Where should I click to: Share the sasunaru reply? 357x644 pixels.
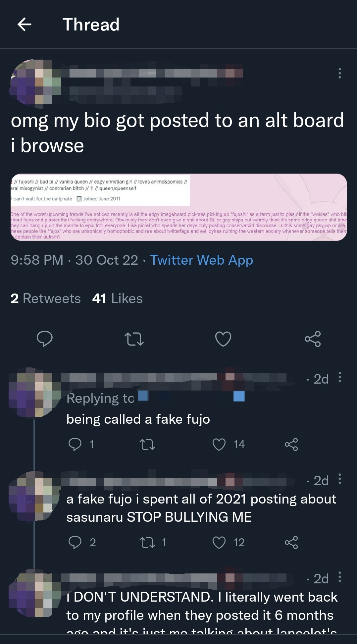291,542
